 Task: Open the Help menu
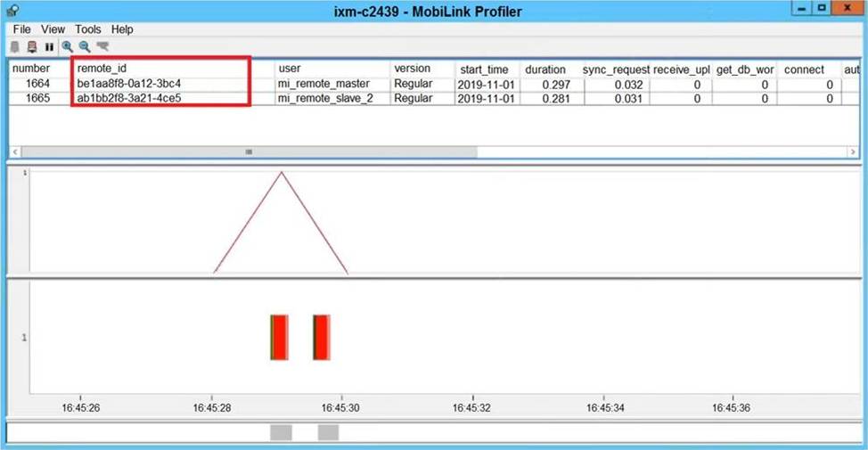(x=122, y=29)
